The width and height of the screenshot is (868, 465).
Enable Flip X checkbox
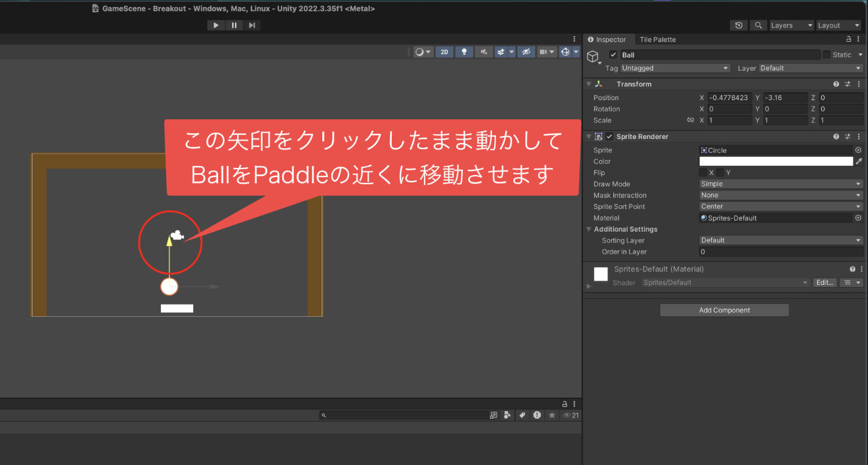pyautogui.click(x=703, y=173)
